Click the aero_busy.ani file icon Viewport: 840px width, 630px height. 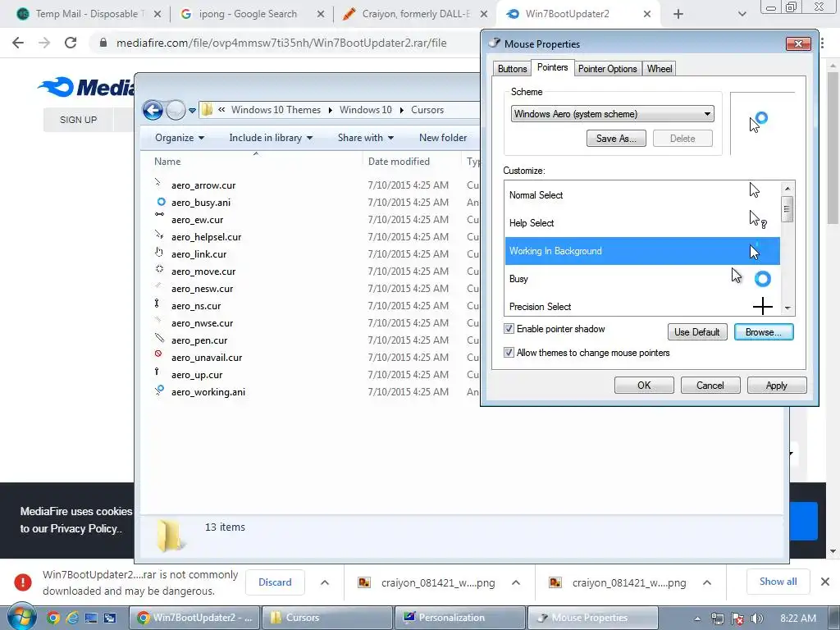pos(161,202)
